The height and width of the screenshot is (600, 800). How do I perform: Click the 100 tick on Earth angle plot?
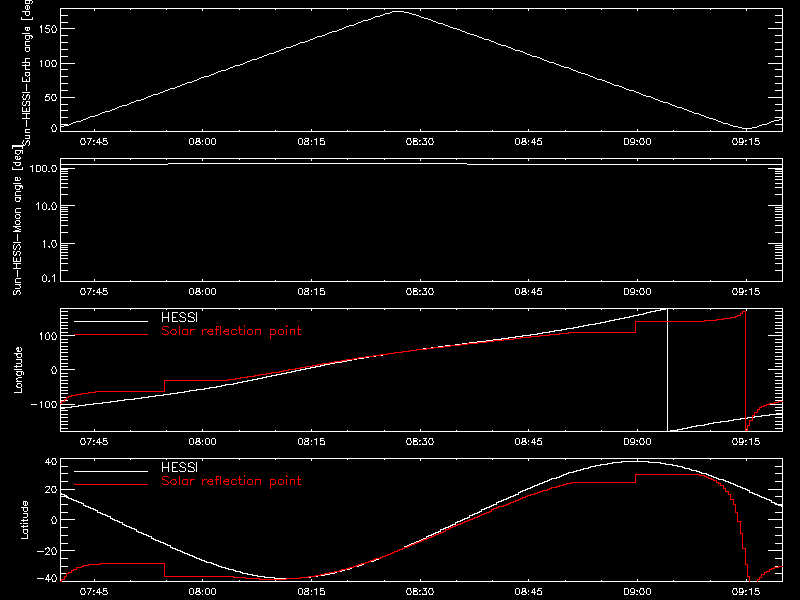[47, 64]
